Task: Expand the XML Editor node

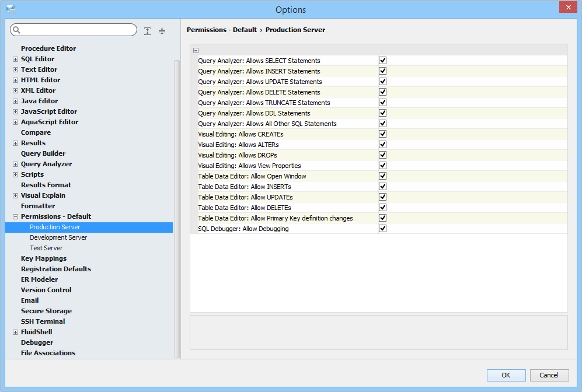Action: pyautogui.click(x=15, y=90)
